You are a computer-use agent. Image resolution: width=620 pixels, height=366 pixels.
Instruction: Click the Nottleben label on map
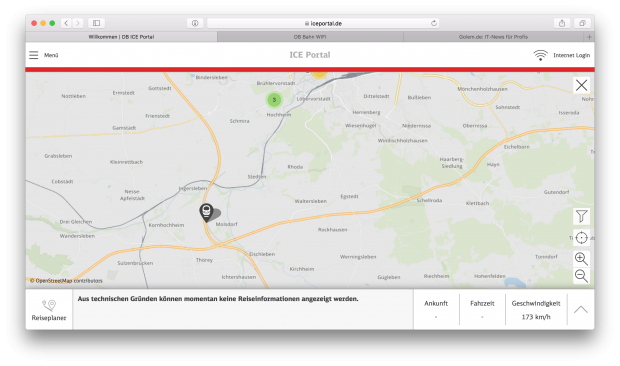pyautogui.click(x=74, y=96)
